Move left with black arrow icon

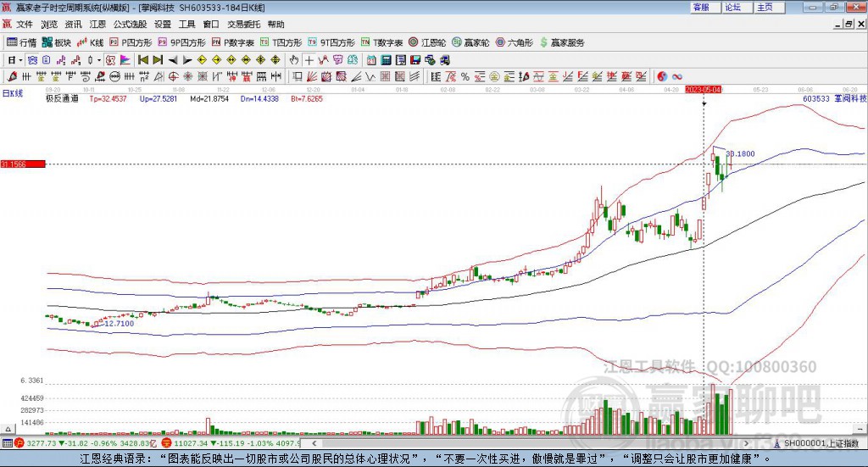pos(173,60)
